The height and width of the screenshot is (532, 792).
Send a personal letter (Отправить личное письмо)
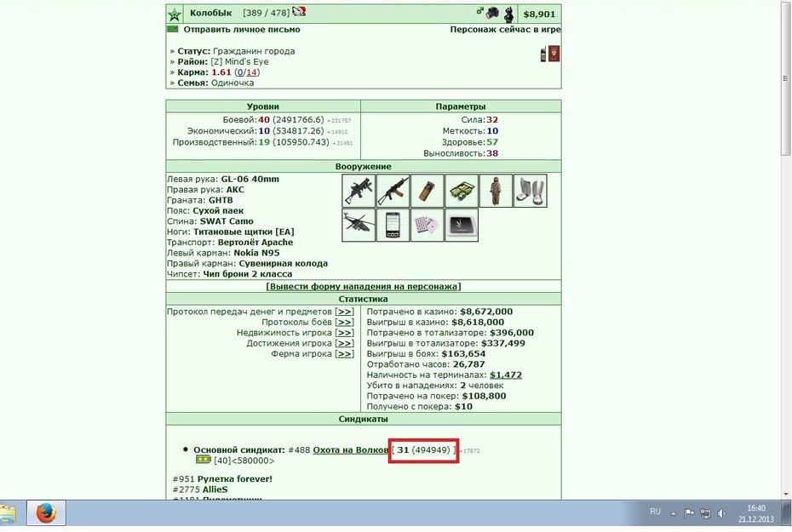pos(242,30)
